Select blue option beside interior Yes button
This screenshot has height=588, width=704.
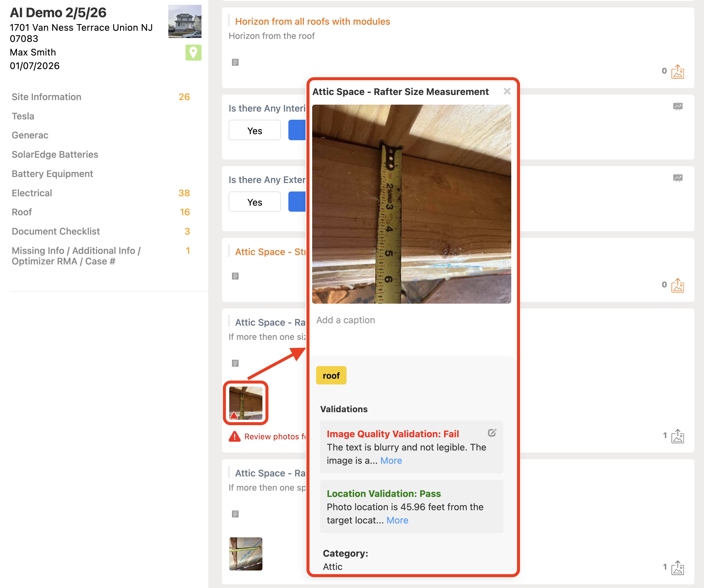pyautogui.click(x=297, y=130)
